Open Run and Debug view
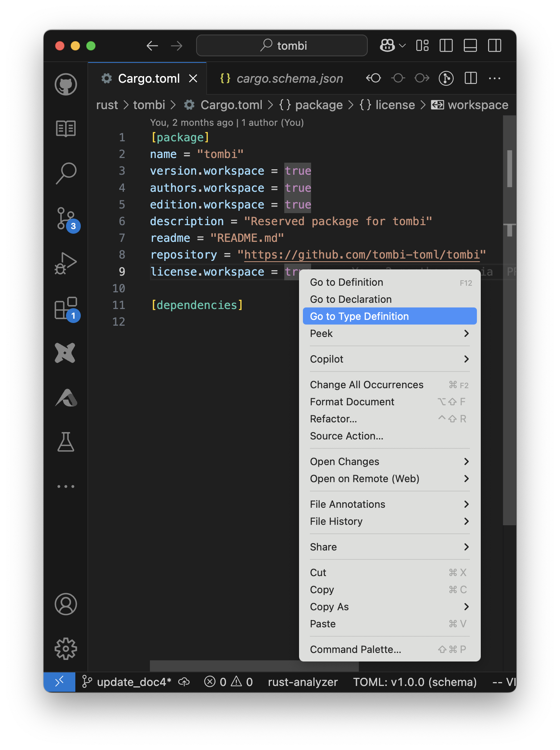 (66, 263)
